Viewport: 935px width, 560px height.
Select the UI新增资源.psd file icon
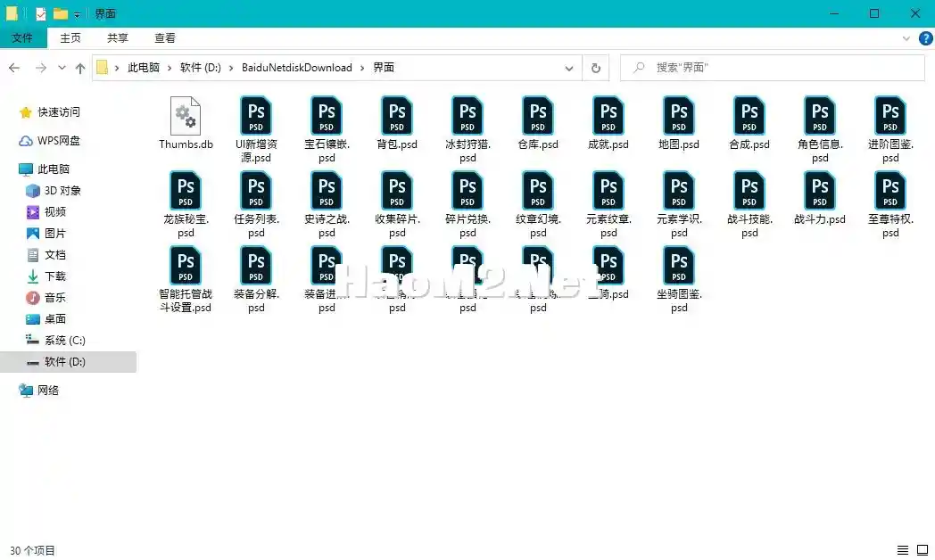point(256,116)
